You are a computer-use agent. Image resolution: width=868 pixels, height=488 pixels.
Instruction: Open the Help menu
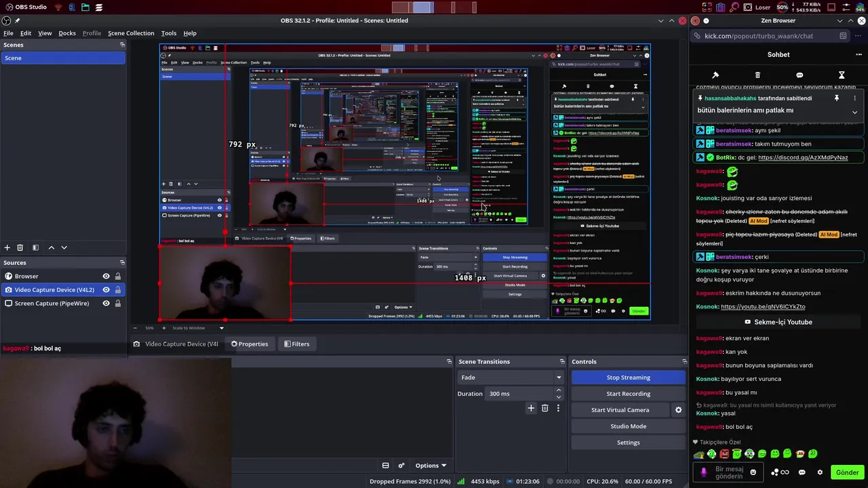point(190,33)
